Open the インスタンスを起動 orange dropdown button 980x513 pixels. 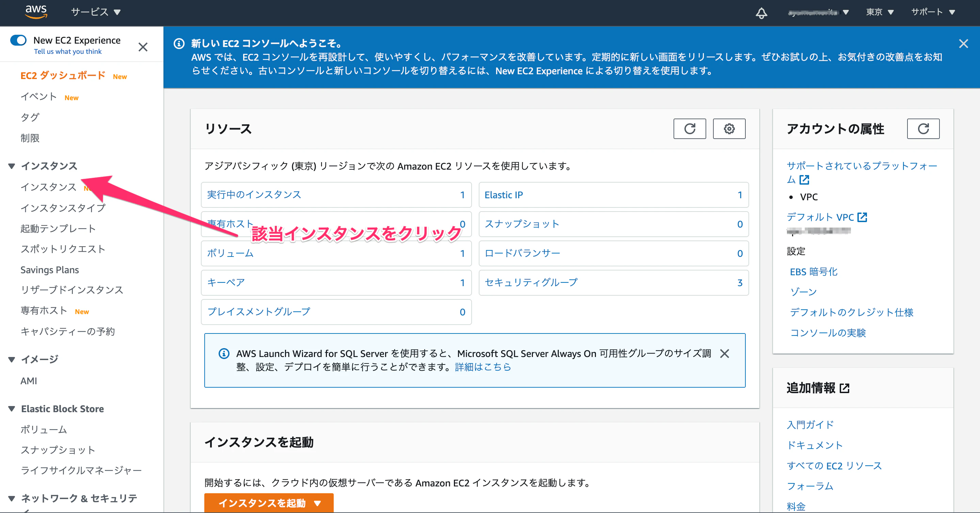pos(269,503)
